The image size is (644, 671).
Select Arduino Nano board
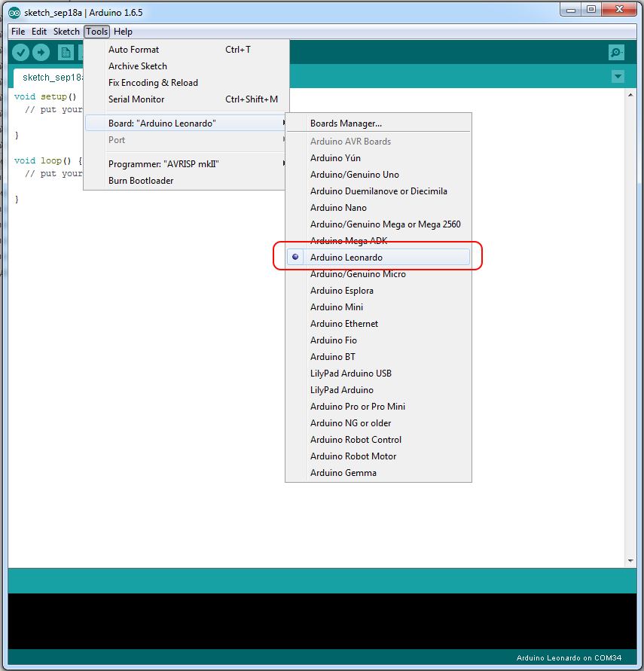pos(378,208)
